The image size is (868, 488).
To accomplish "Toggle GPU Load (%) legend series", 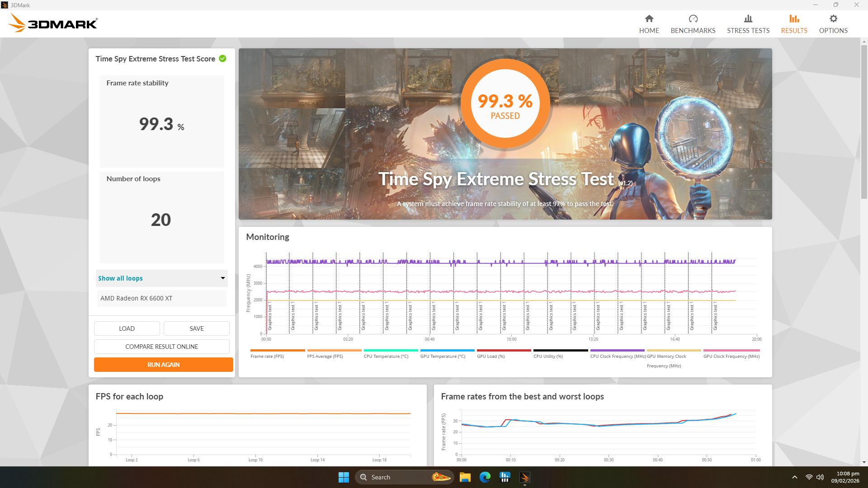I will (x=504, y=354).
